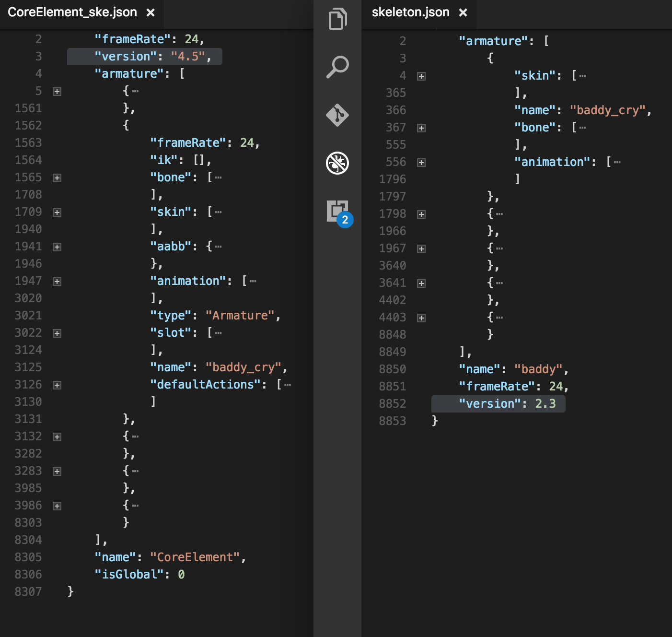The width and height of the screenshot is (672, 637).
Task: Switch to the skeleton.json tab
Action: click(410, 12)
